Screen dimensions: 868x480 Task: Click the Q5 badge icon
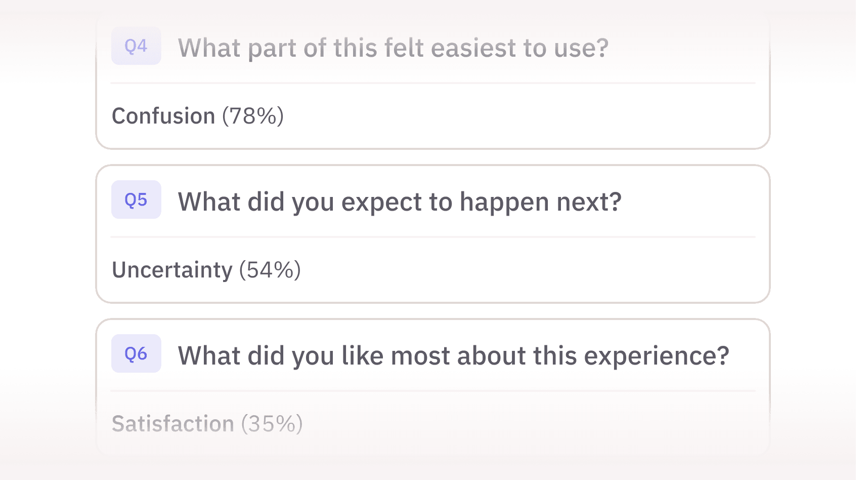point(136,199)
